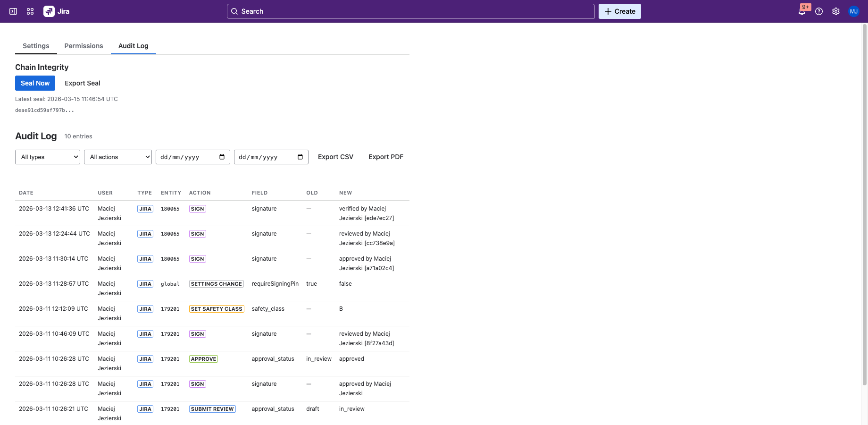
Task: Open the app switcher grid icon
Action: pyautogui.click(x=30, y=11)
